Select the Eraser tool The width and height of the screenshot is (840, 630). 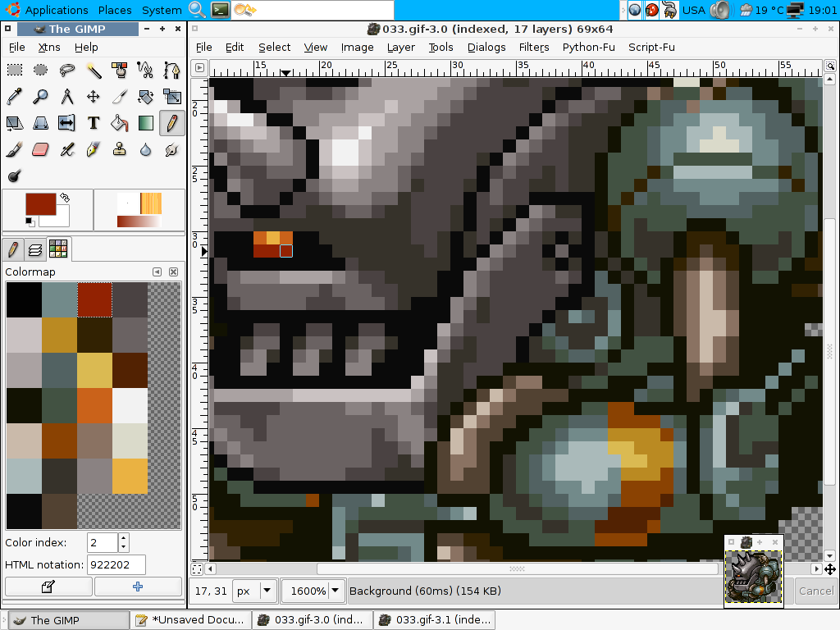(x=40, y=149)
